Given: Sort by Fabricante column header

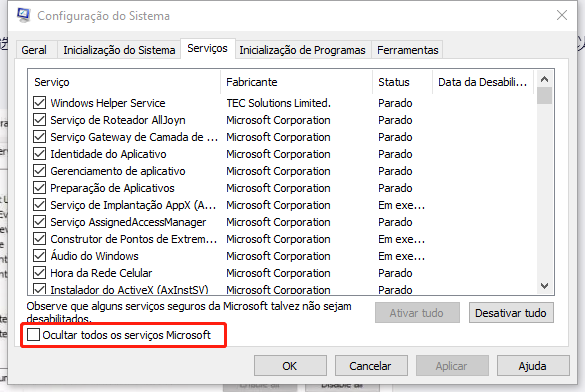Looking at the screenshot, I should 297,82.
